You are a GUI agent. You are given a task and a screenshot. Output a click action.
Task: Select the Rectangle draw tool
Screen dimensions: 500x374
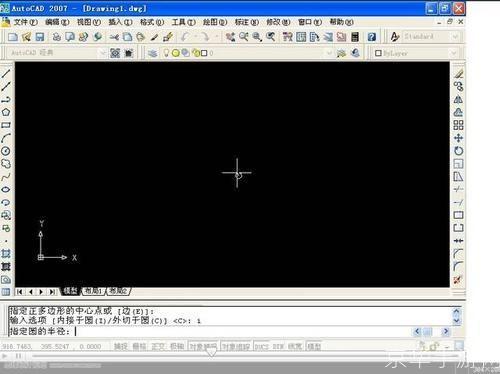[x=6, y=125]
